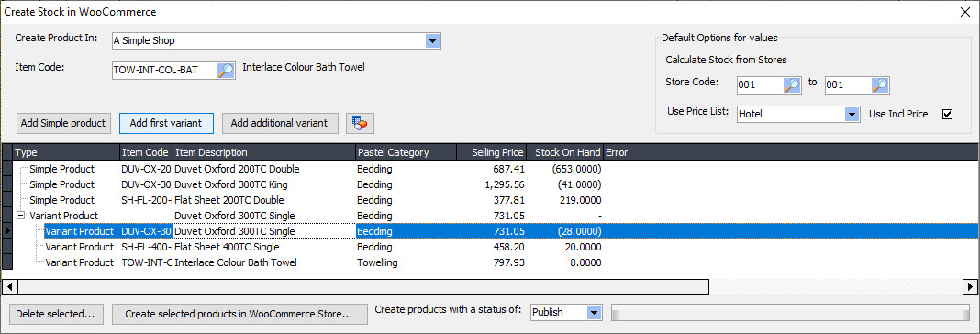Sort by Stock On Hand column header
The width and height of the screenshot is (980, 334).
(565, 152)
